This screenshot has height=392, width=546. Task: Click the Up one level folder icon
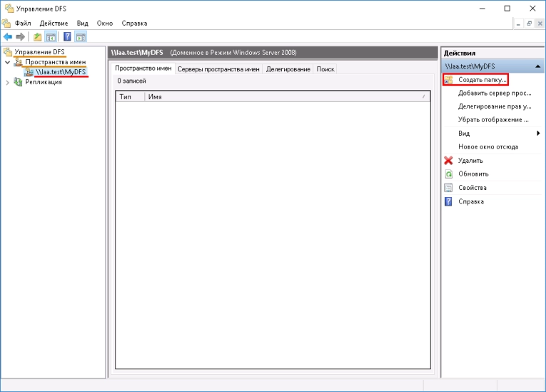click(x=37, y=37)
